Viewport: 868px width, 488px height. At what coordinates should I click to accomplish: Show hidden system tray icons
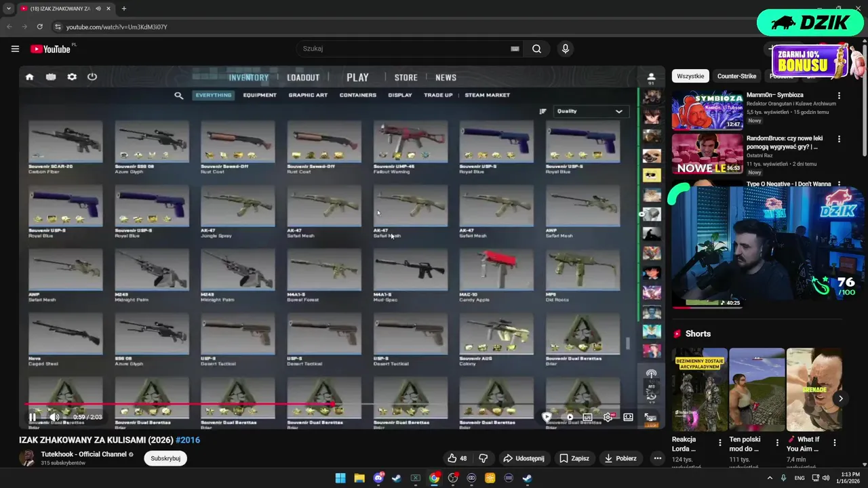[x=769, y=478]
